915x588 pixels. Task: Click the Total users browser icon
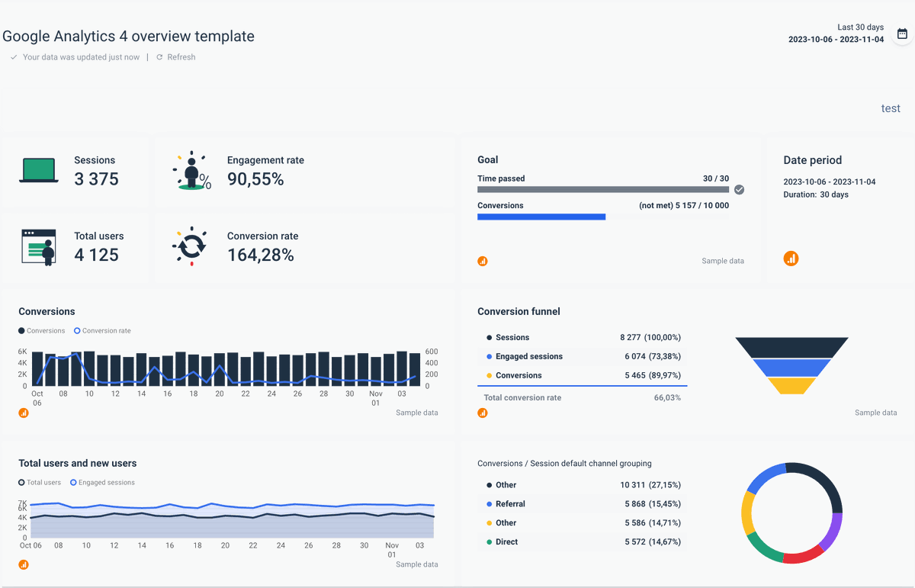[x=38, y=247]
